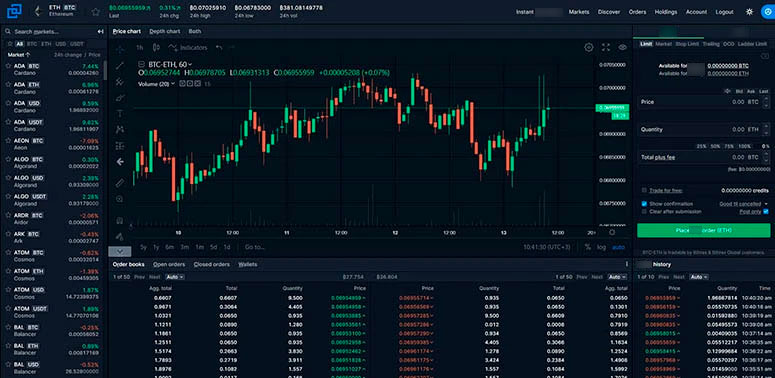The width and height of the screenshot is (775, 378).
Task: Click the magnet mode icon in chart toolbar
Action: 120,220
